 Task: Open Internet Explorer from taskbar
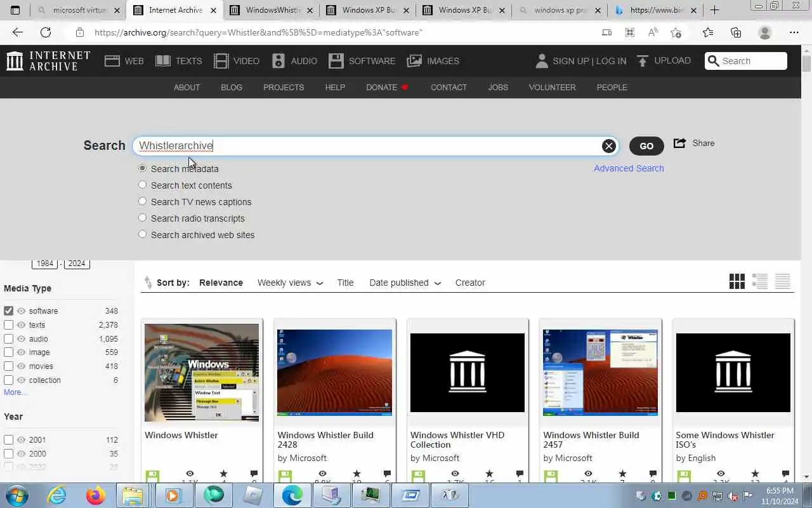(56, 495)
